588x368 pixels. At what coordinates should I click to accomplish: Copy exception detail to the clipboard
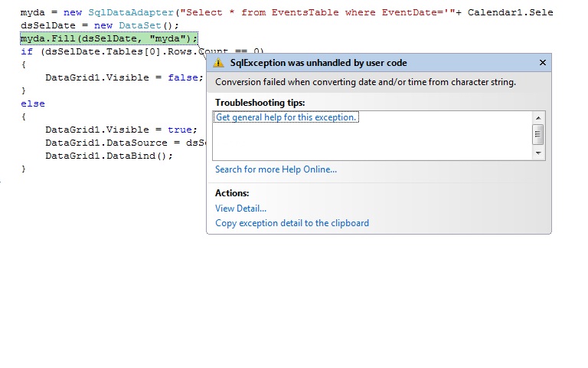click(292, 223)
